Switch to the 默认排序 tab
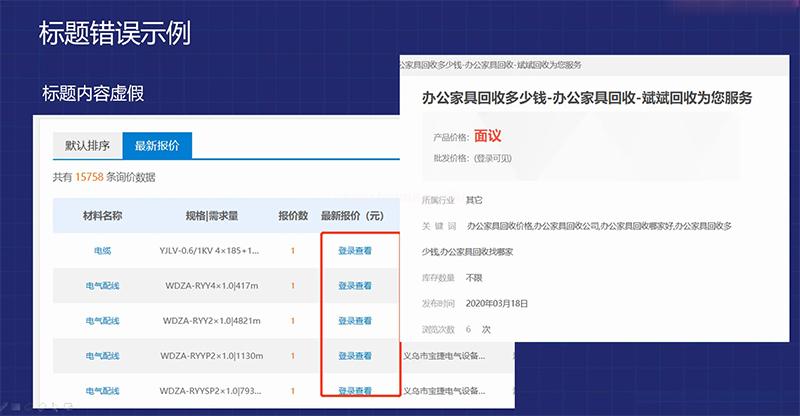This screenshot has height=416, width=800. tap(88, 145)
